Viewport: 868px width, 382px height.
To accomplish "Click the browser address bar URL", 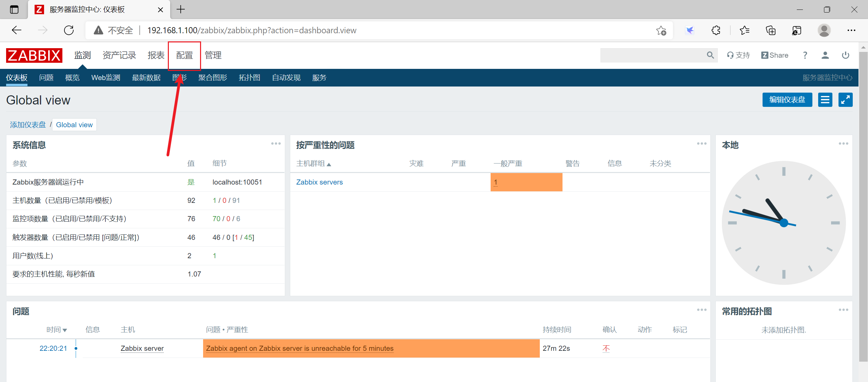I will 252,30.
